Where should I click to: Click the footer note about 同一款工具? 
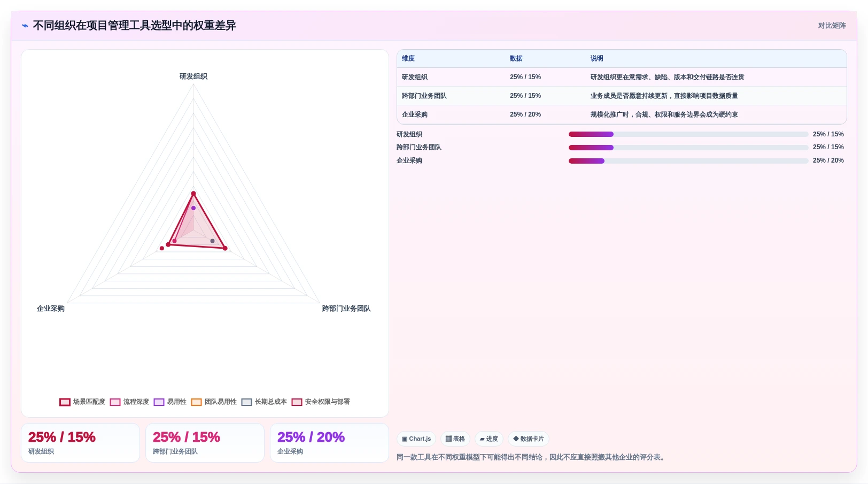[532, 458]
